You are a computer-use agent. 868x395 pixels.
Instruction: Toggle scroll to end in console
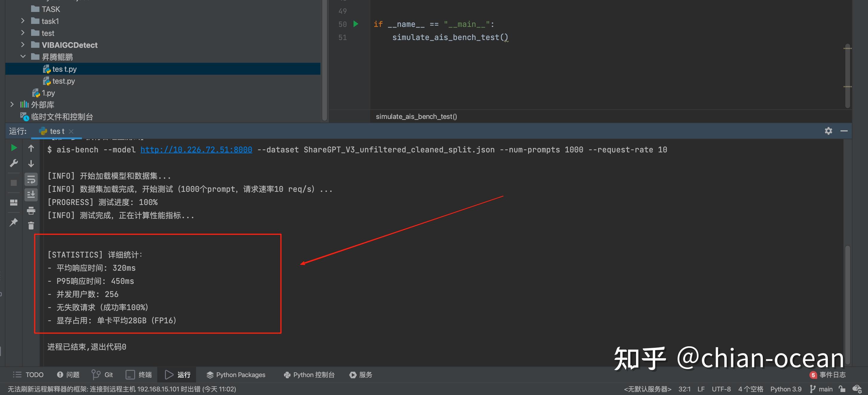coord(31,194)
